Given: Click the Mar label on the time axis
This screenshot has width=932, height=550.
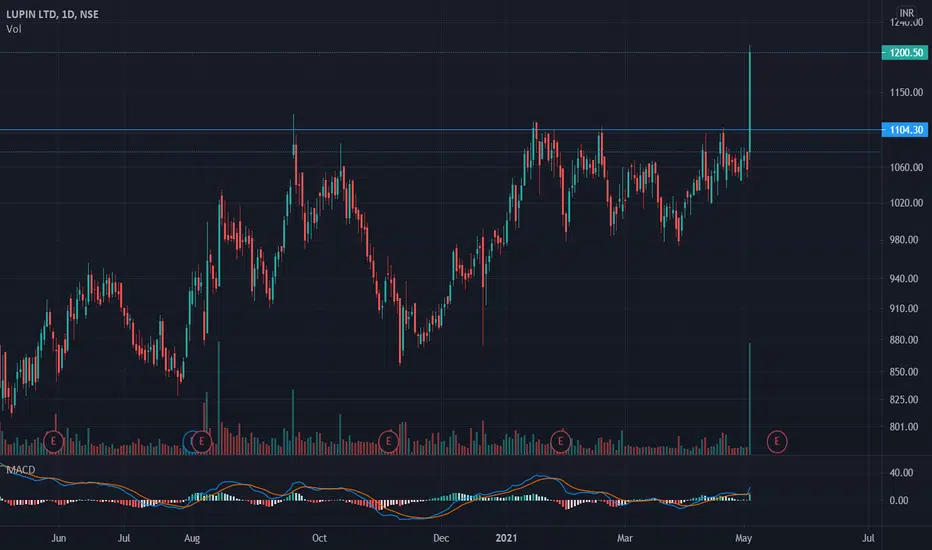Looking at the screenshot, I should pyautogui.click(x=625, y=538).
